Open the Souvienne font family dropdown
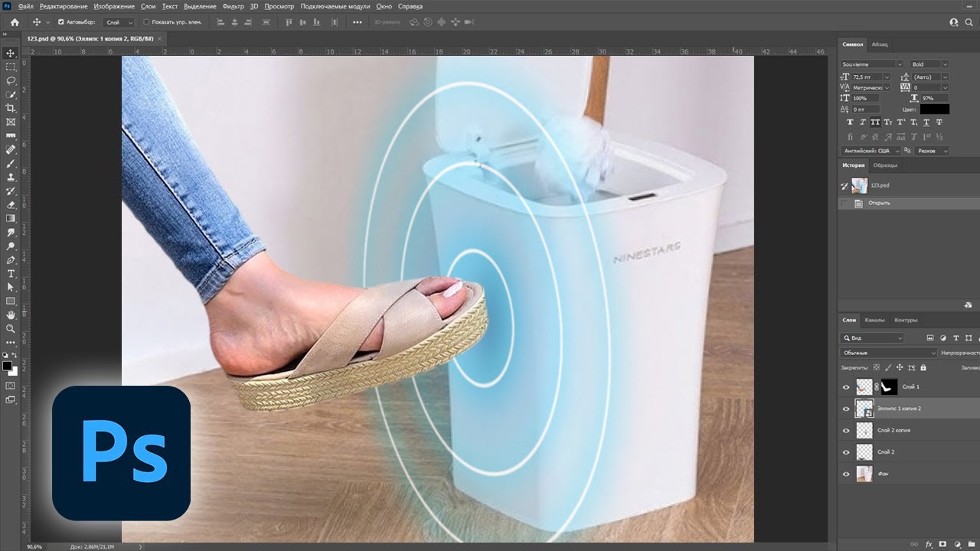The width and height of the screenshot is (980, 551). 872,64
